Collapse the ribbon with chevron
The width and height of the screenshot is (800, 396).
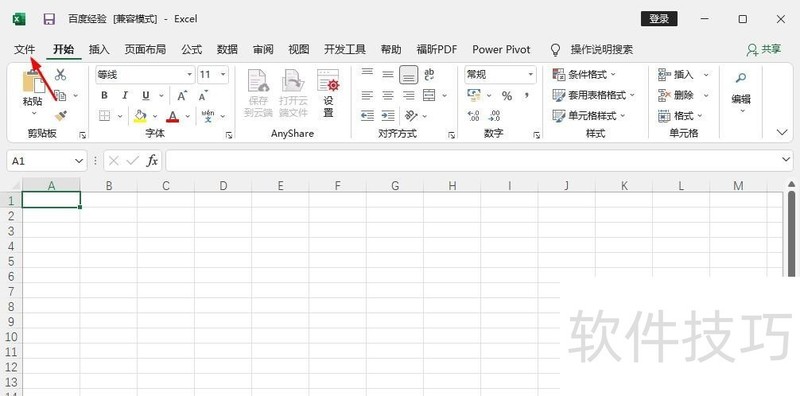pyautogui.click(x=782, y=133)
